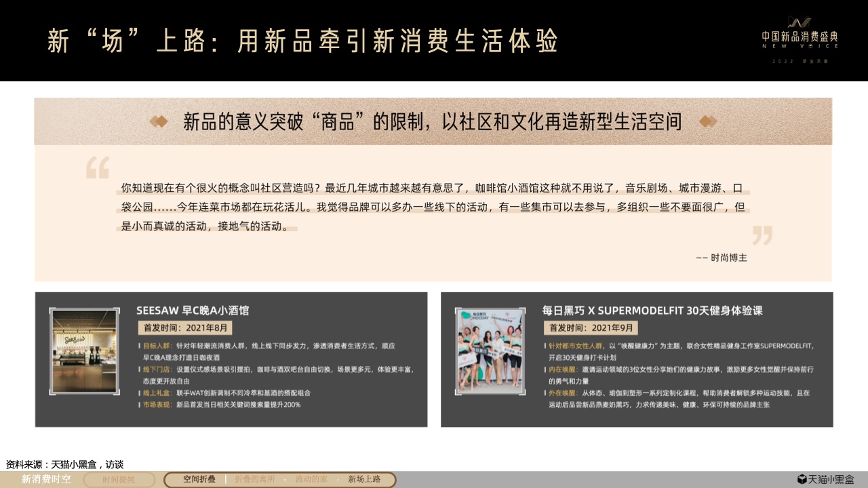
Task: Select the 新场上路 tab
Action: point(364,479)
